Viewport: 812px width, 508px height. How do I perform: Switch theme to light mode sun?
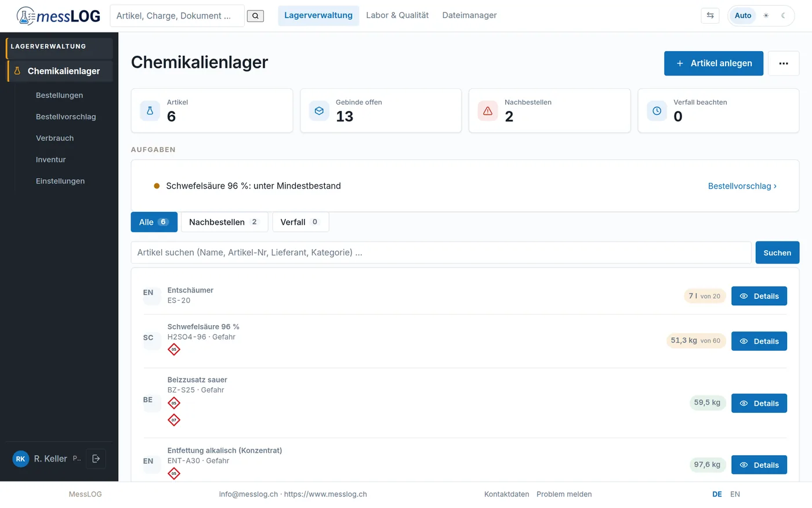[766, 16]
